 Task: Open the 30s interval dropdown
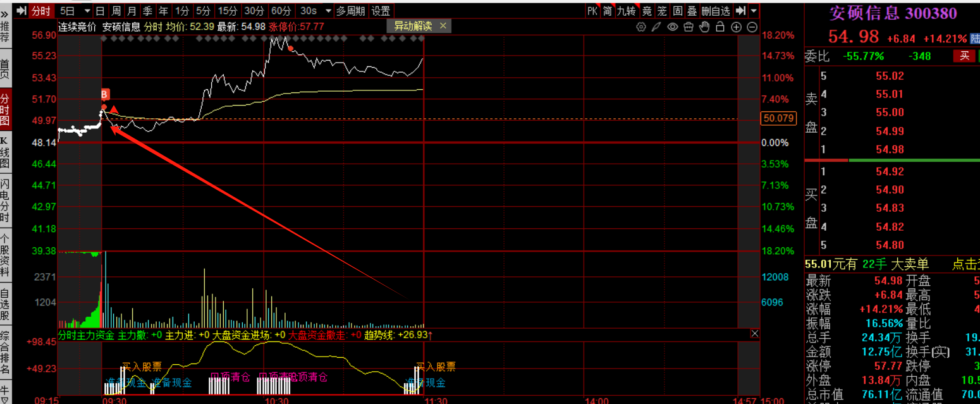[x=328, y=11]
